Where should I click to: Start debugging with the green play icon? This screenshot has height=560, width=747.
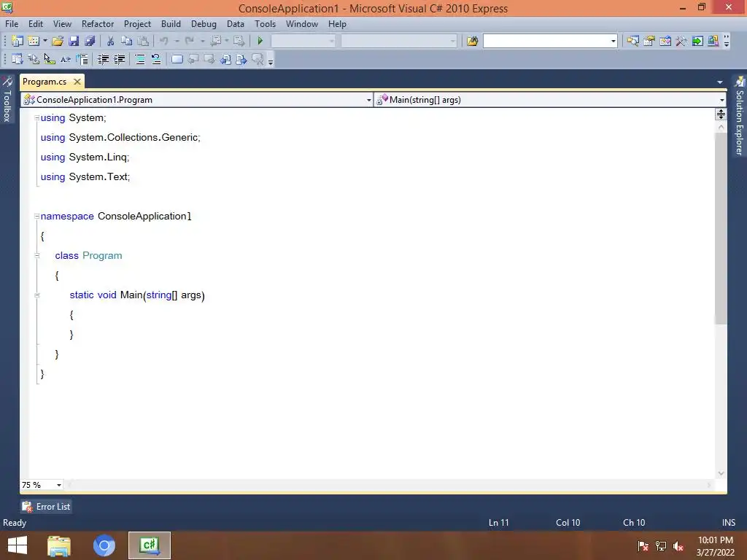[x=260, y=41]
